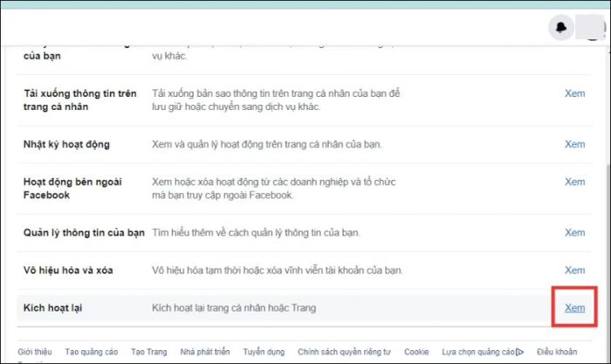Click Xem for Kích hoạt lại
Screen dimensions: 611x364
click(574, 308)
